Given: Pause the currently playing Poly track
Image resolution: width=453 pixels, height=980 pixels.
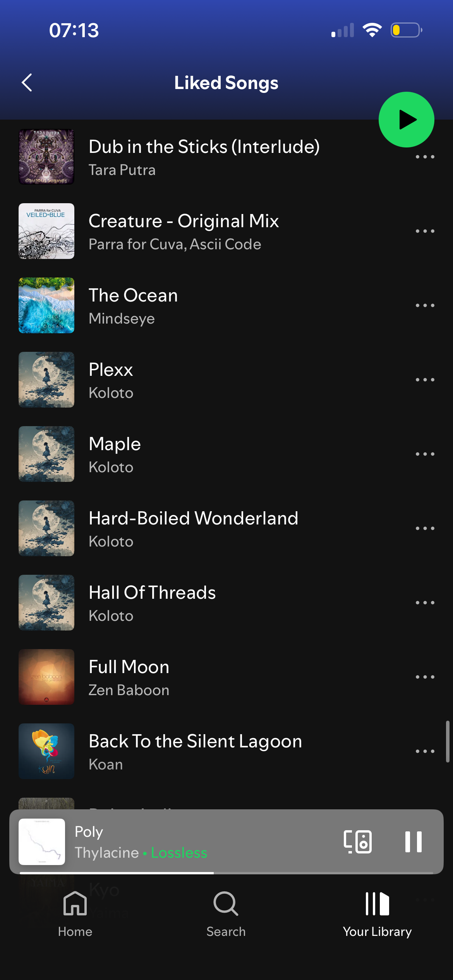Looking at the screenshot, I should click(413, 841).
